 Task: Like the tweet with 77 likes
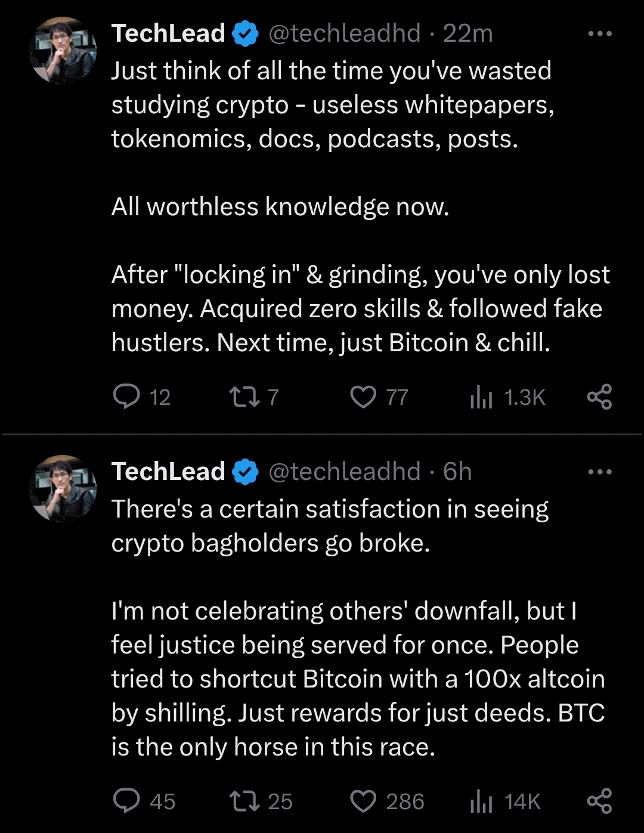pyautogui.click(x=363, y=397)
